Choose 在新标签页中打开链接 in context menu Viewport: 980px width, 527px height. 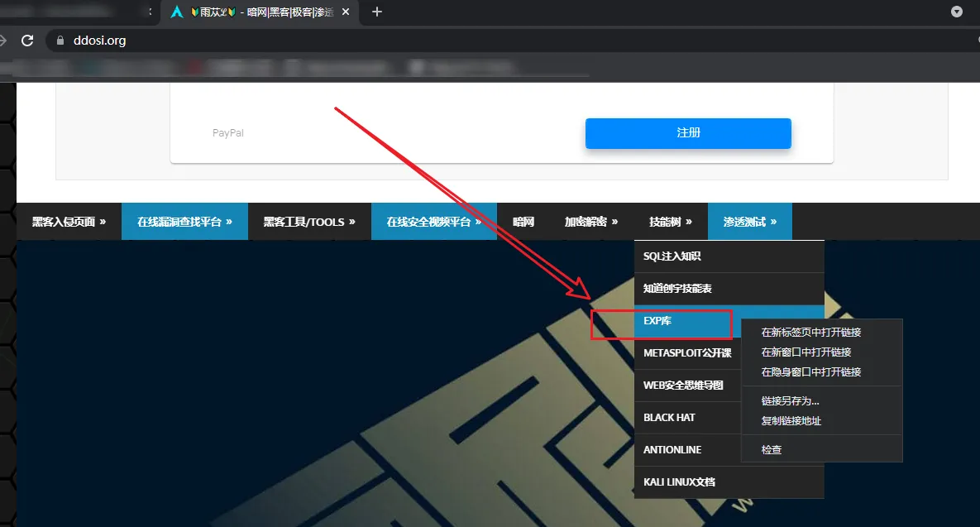pos(821,332)
